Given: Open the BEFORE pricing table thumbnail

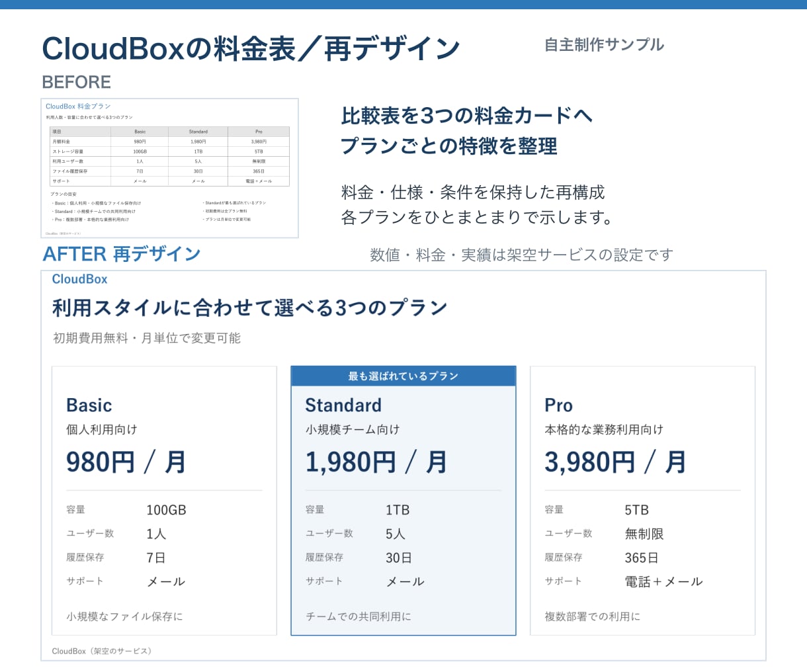Looking at the screenshot, I should (x=170, y=168).
